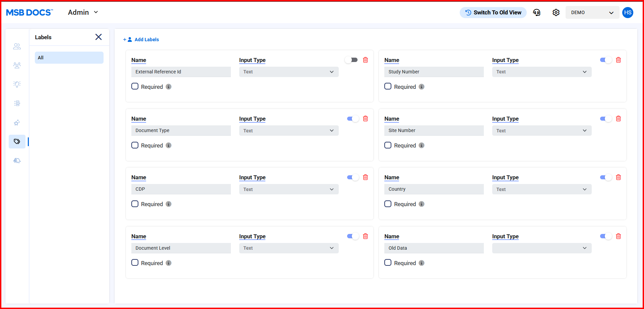644x309 pixels.
Task: Click trash icon for Country label
Action: (619, 177)
